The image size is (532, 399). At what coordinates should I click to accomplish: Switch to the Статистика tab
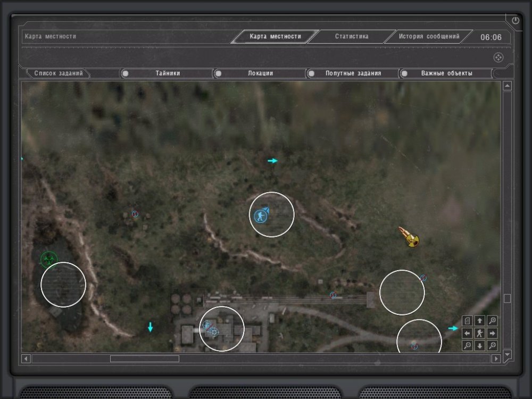(351, 37)
